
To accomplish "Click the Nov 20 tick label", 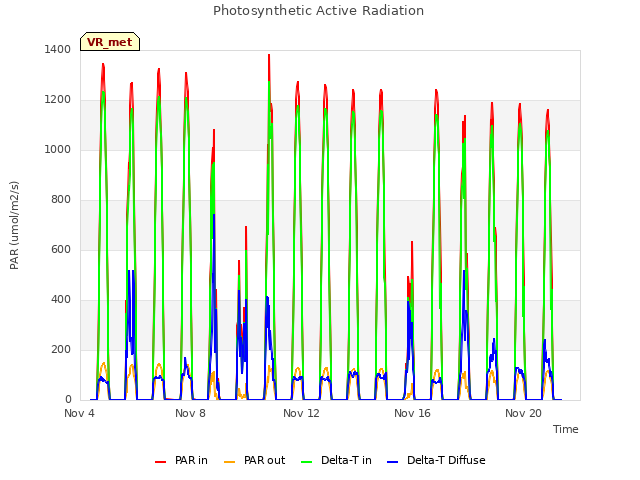I will coord(523,413).
